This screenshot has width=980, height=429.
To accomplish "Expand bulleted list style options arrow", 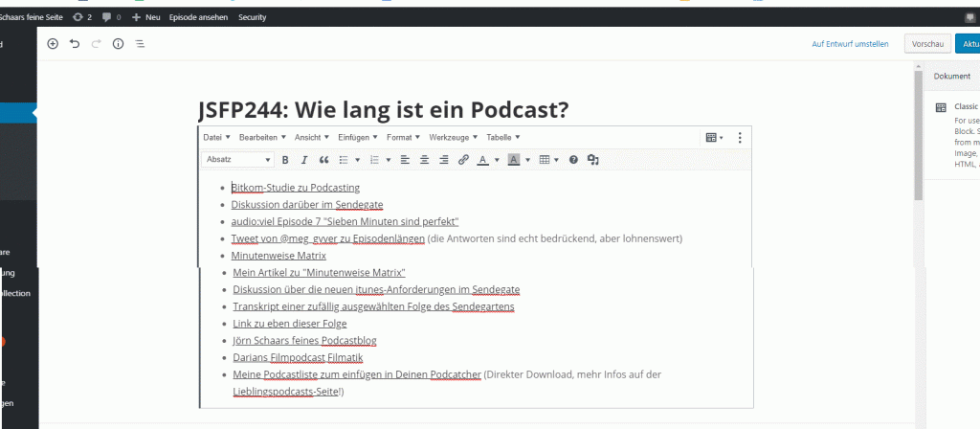I will (x=358, y=160).
